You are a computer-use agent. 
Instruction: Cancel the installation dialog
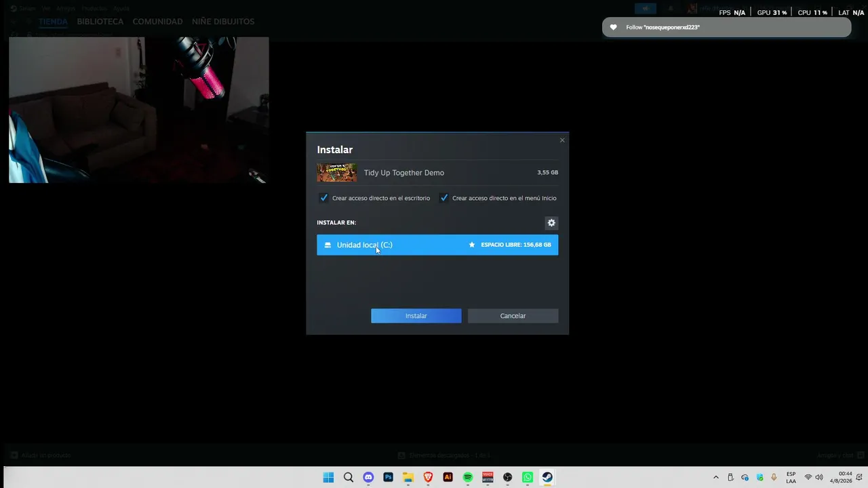point(513,316)
